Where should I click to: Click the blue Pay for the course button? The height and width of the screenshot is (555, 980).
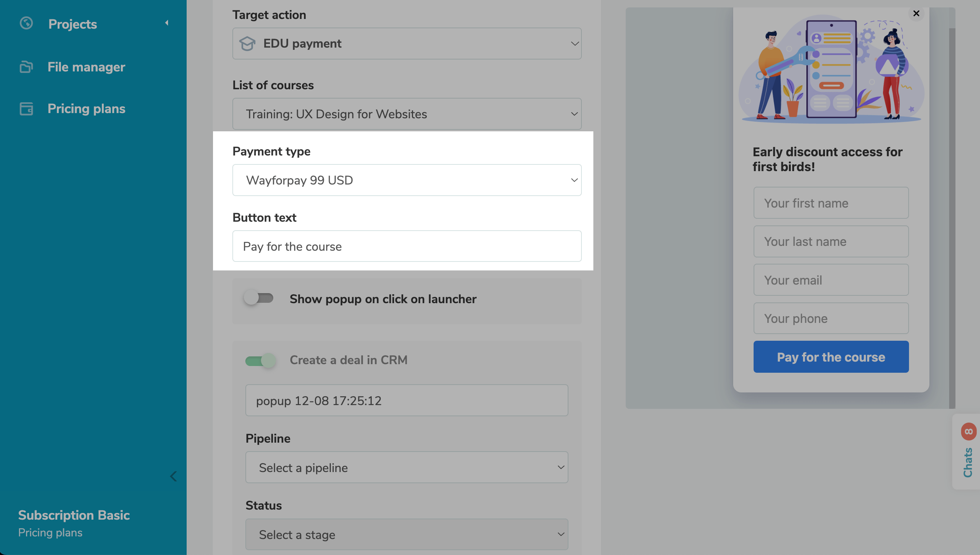(831, 357)
